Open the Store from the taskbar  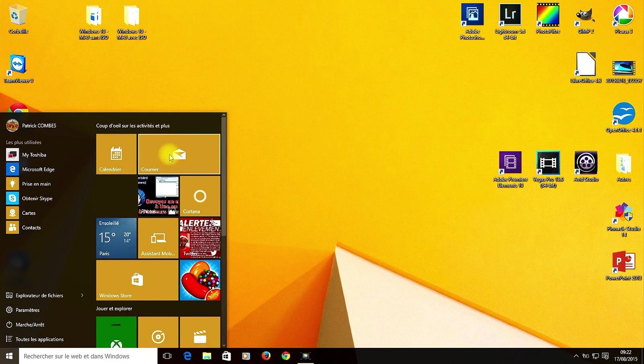[226, 356]
